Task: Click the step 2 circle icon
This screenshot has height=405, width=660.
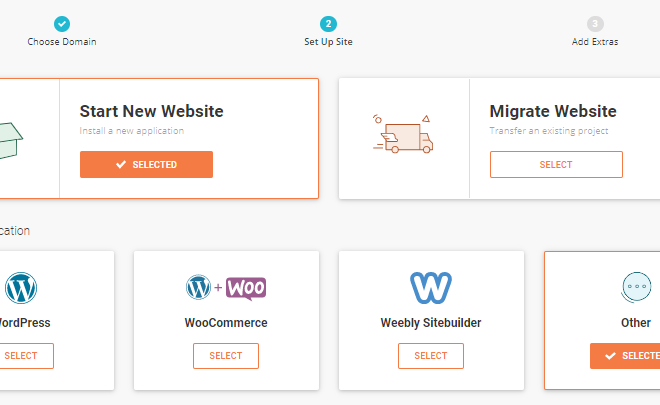Action: tap(328, 24)
